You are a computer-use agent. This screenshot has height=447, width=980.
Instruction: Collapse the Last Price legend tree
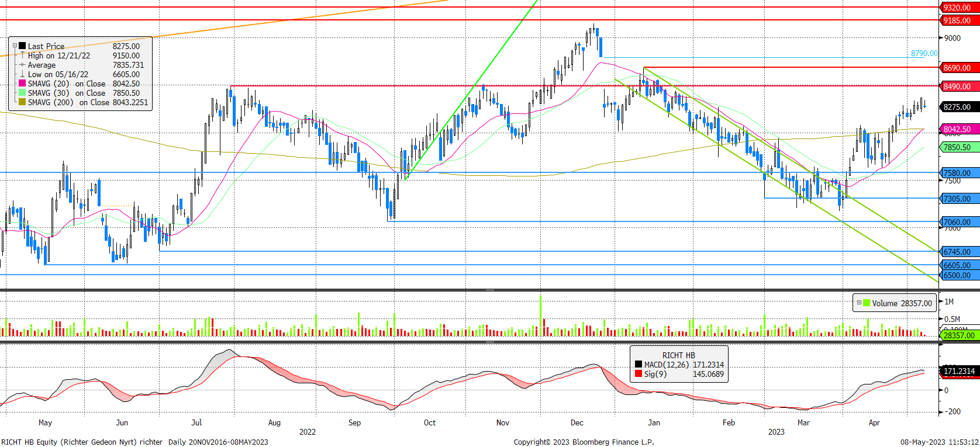(x=15, y=46)
